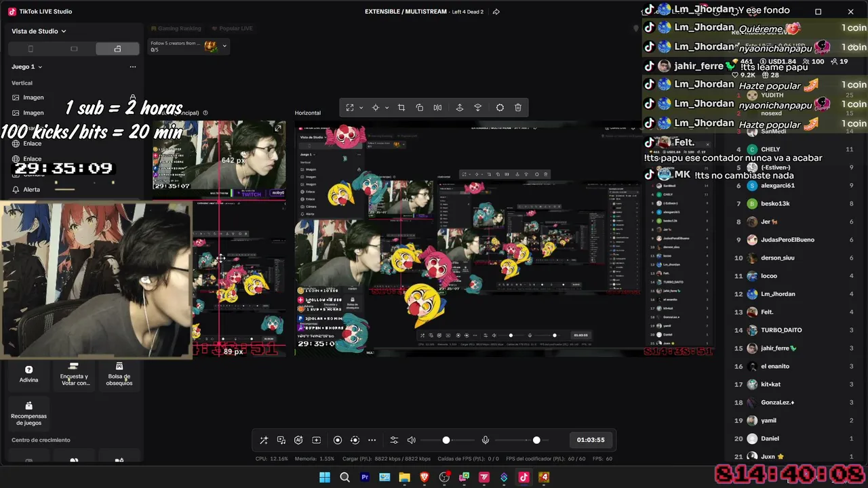868x488 pixels.
Task: Move the selected source layer down
Action: pos(477,108)
